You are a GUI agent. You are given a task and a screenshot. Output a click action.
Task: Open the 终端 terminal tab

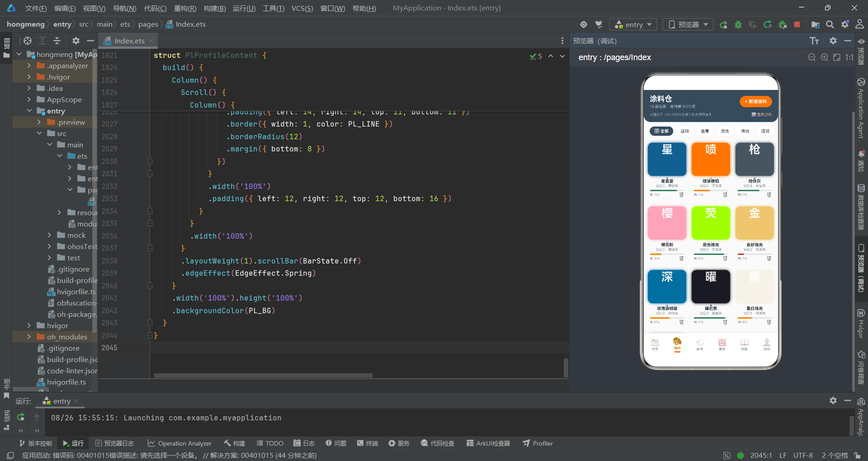(x=368, y=443)
